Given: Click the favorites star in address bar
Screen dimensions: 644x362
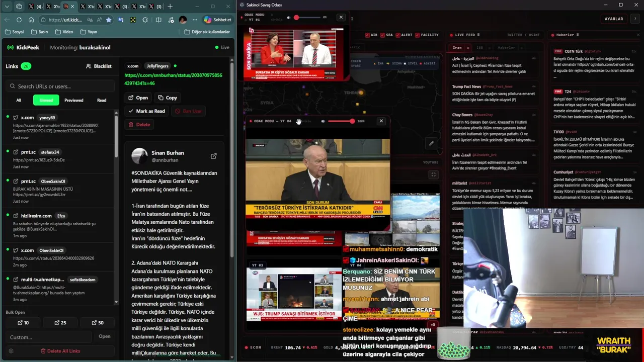Looking at the screenshot, I should (x=109, y=20).
